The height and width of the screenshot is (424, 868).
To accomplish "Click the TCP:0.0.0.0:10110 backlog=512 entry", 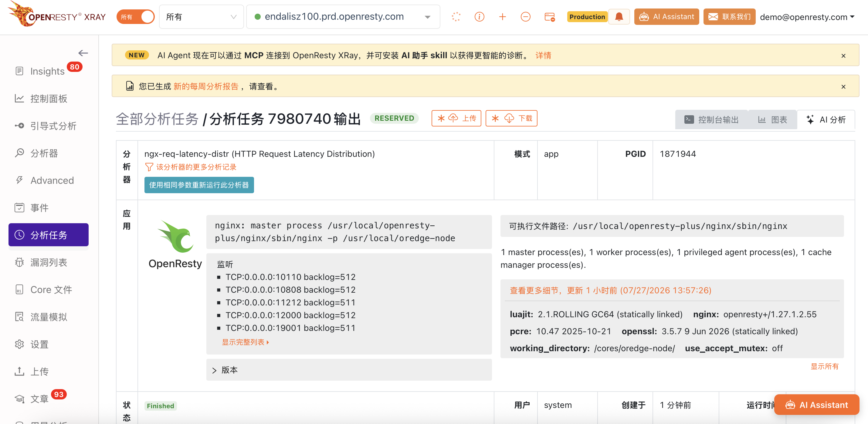I will pos(290,277).
